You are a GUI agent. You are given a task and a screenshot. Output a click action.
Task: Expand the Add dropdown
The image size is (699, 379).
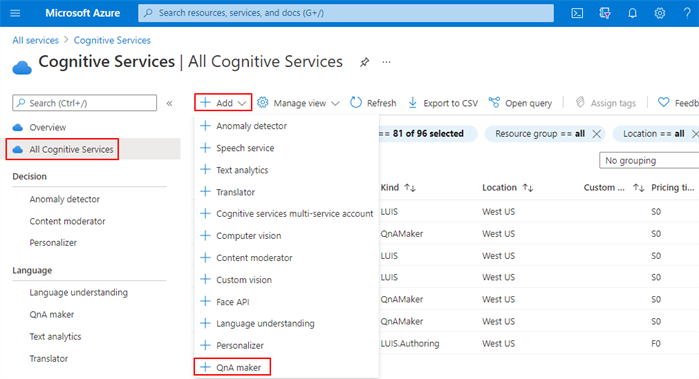point(223,103)
